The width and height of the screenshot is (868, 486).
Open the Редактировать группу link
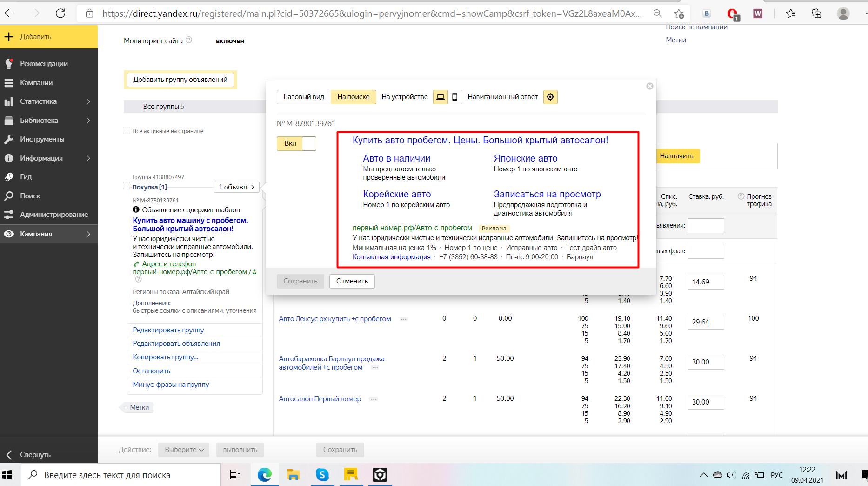pos(168,330)
